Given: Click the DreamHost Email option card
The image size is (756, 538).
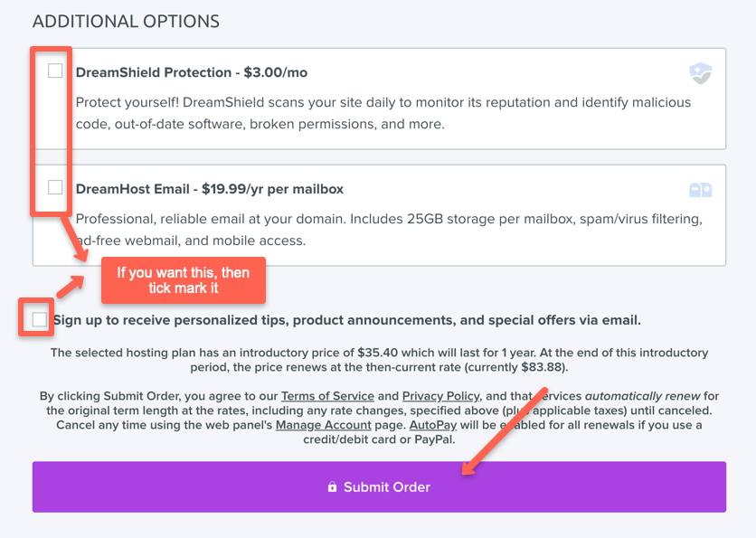Looking at the screenshot, I should (378, 215).
